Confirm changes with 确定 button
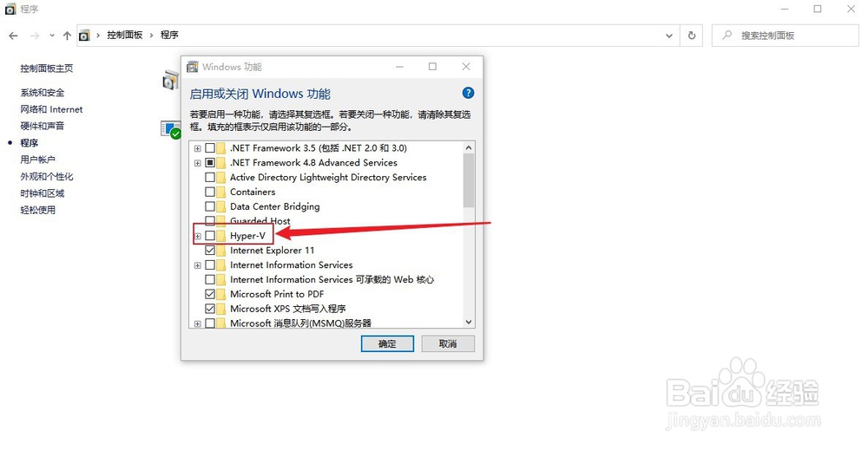868x450 pixels. pos(387,344)
